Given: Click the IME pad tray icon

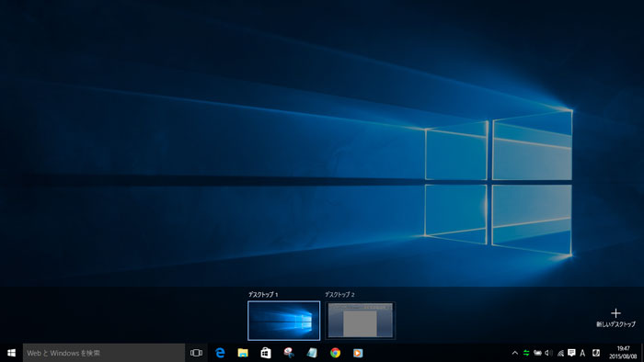Looking at the screenshot, I should [x=596, y=353].
